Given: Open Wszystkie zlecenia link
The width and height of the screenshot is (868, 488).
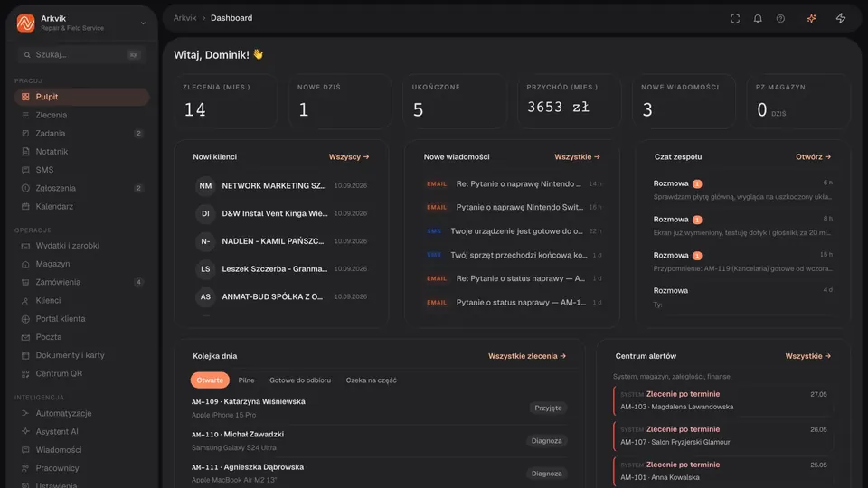Looking at the screenshot, I should click(x=527, y=356).
